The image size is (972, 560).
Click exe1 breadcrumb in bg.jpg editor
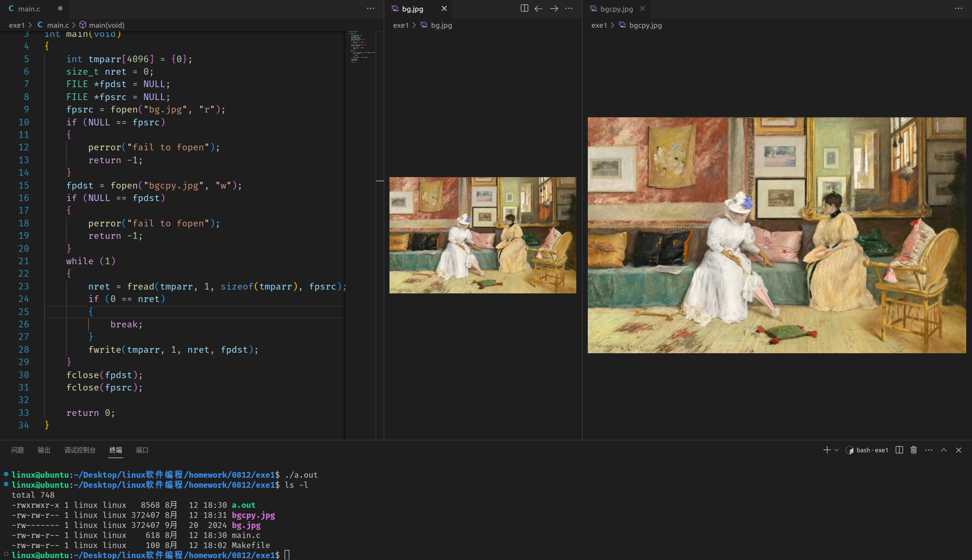click(x=400, y=25)
